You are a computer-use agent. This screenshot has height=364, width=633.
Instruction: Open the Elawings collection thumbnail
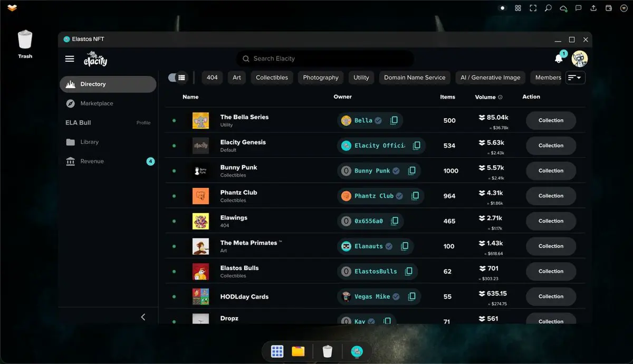click(200, 221)
